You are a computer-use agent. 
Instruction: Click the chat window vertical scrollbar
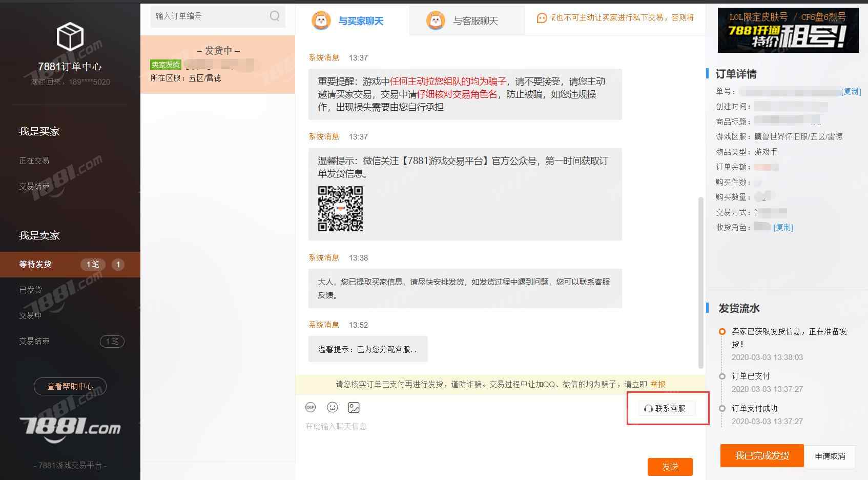pyautogui.click(x=701, y=282)
